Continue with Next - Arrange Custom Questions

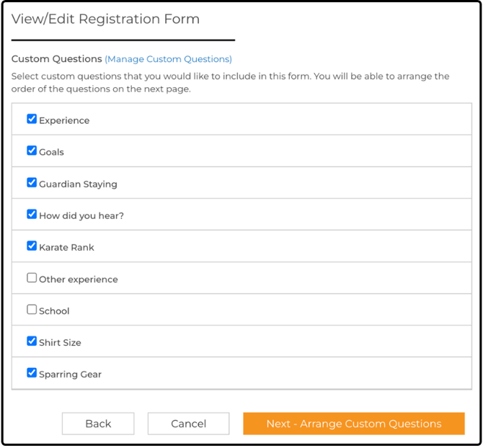click(354, 424)
